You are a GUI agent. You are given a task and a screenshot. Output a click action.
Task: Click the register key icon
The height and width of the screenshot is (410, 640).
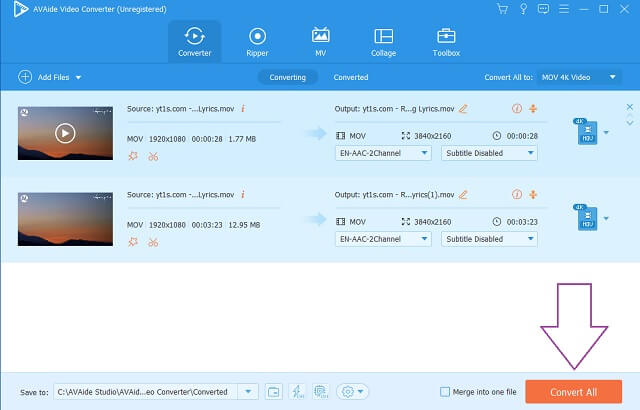tap(523, 9)
